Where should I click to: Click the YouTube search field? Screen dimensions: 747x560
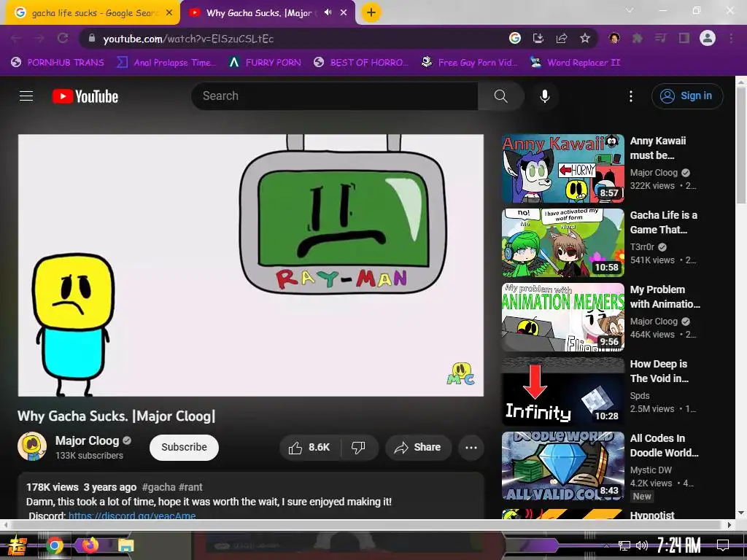(x=334, y=96)
